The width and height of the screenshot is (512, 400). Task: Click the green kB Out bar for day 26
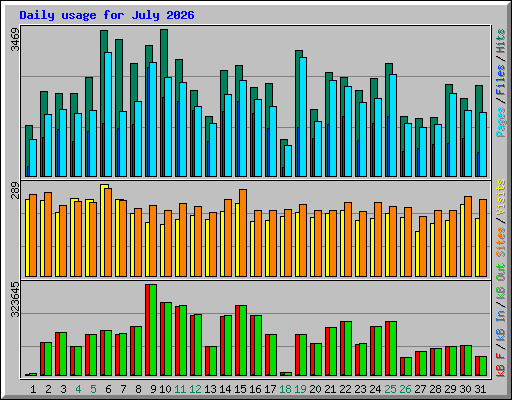(408, 366)
